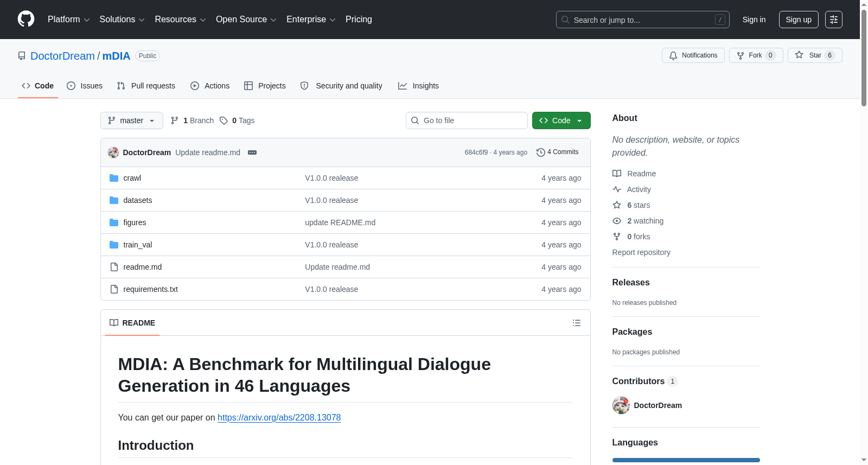Screen dimensions: 868x465
Task: Click the crawl folder icon
Action: click(114, 178)
